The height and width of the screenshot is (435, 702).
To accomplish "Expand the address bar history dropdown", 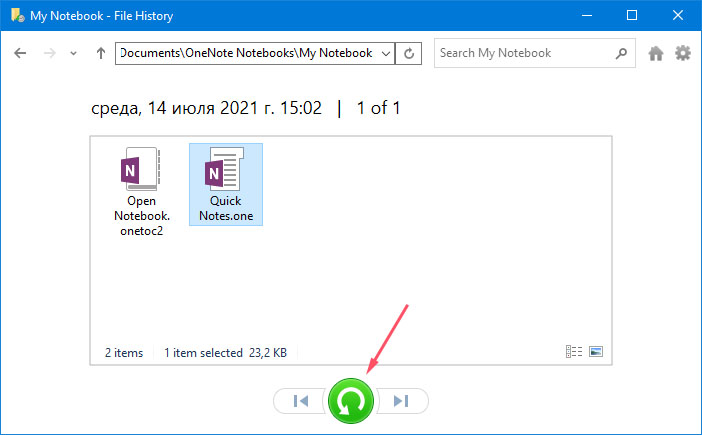I will pos(385,54).
